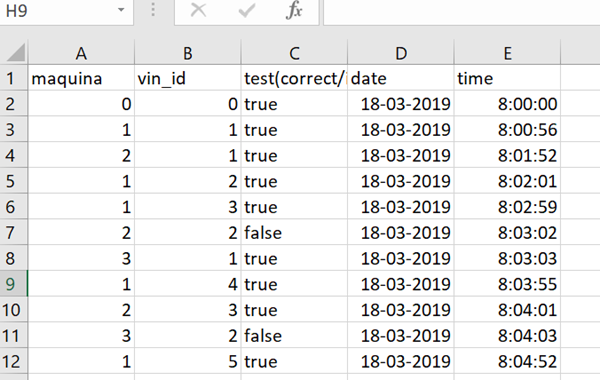The width and height of the screenshot is (600, 380).
Task: Click the maquina header cell
Action: pyautogui.click(x=81, y=78)
